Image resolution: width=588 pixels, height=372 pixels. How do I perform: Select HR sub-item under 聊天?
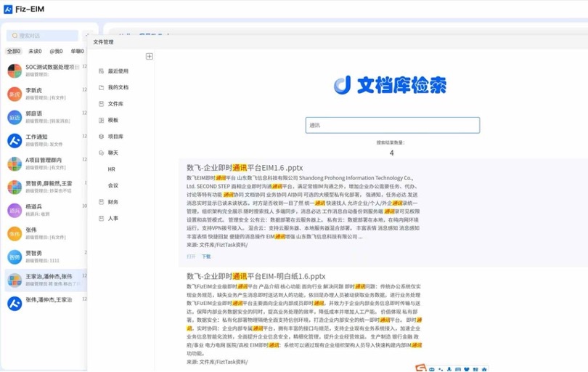click(x=111, y=169)
